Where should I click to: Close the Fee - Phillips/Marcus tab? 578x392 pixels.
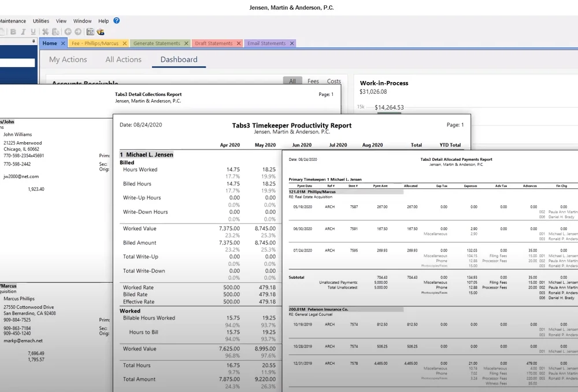pos(125,43)
